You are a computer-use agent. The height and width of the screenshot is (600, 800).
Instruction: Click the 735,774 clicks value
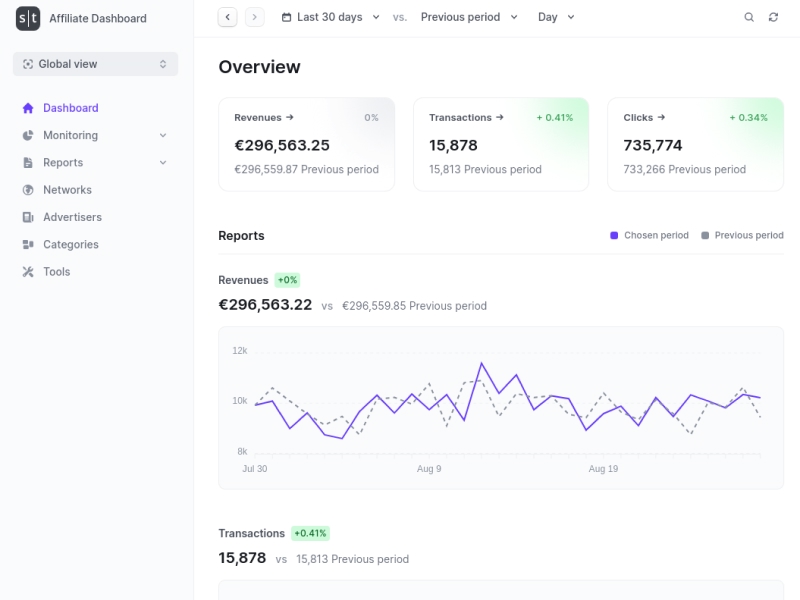click(x=653, y=145)
